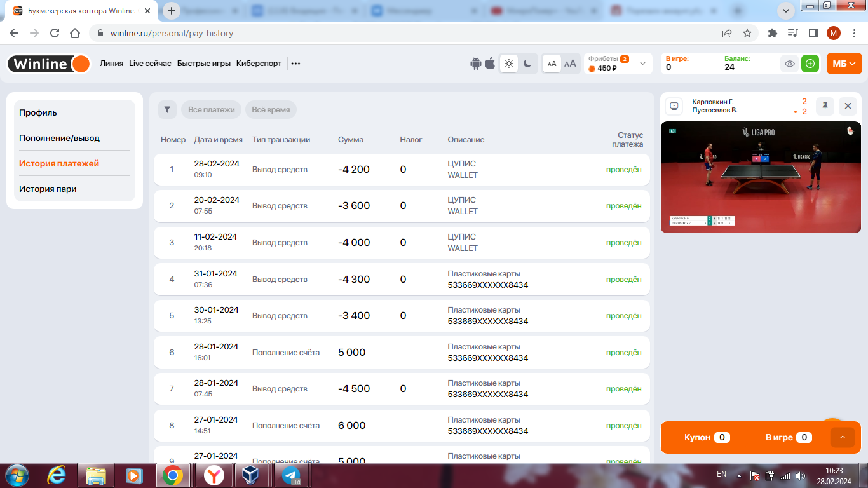The width and height of the screenshot is (868, 488).
Task: Open История пари in sidebar
Action: coord(48,189)
